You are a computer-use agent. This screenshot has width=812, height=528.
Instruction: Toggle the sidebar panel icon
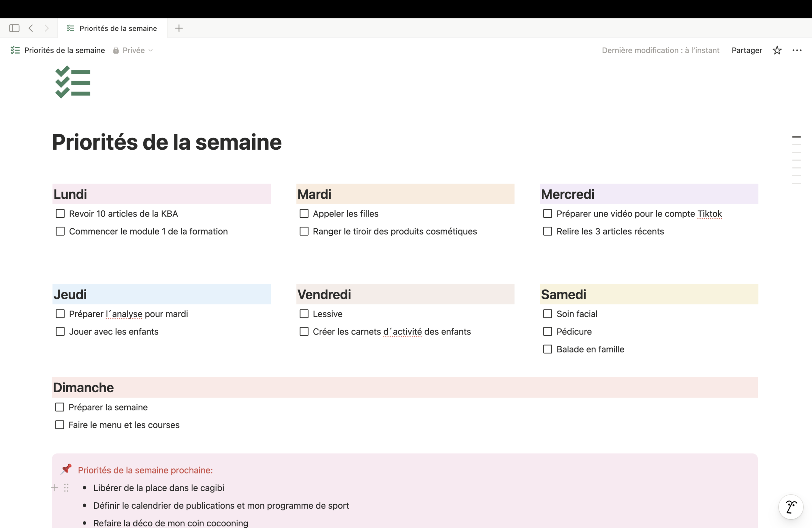click(x=14, y=28)
